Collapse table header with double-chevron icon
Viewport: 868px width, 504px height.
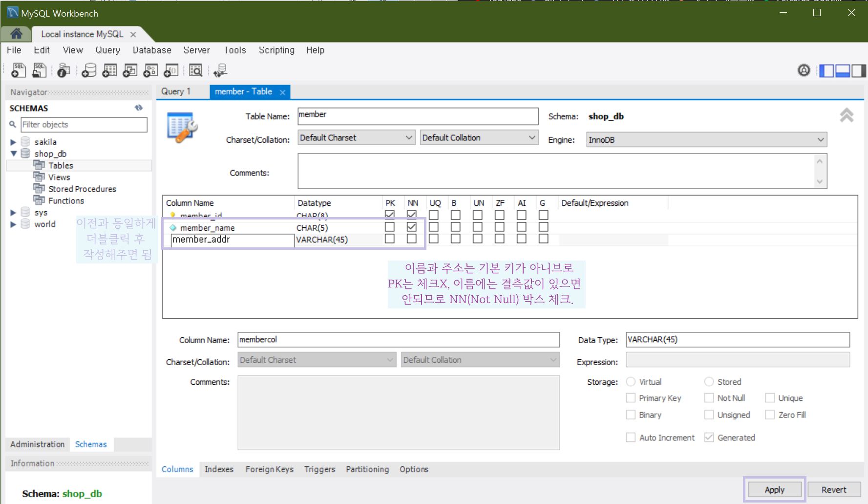click(847, 115)
